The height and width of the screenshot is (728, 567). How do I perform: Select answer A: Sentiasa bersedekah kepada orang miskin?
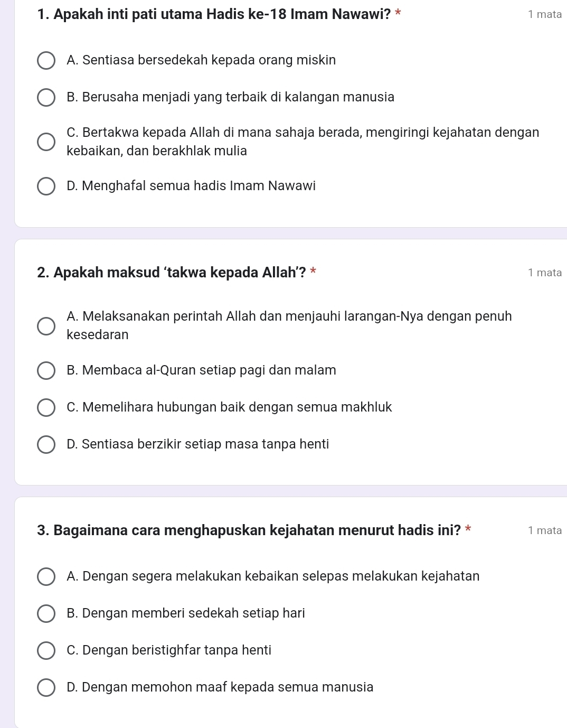click(46, 61)
